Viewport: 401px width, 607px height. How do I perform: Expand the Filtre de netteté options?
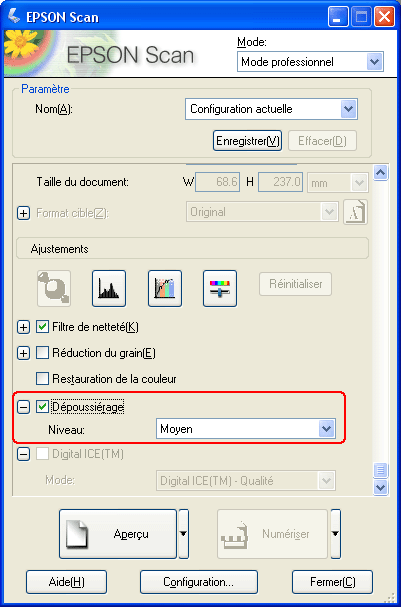(x=24, y=328)
